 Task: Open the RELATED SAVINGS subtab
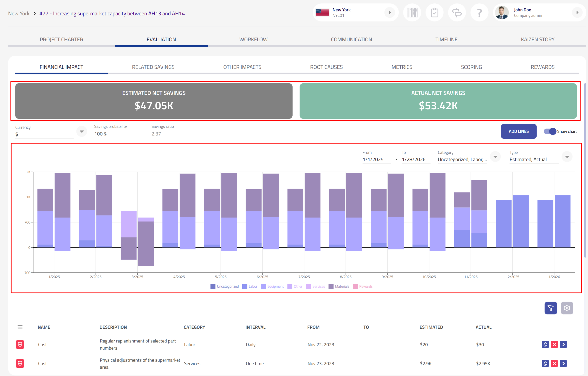(x=153, y=67)
